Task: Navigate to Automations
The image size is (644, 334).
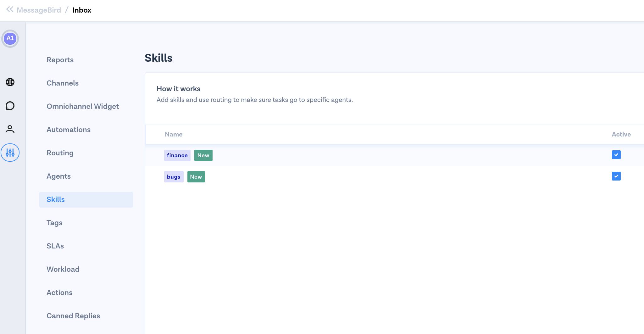Action: [x=69, y=130]
